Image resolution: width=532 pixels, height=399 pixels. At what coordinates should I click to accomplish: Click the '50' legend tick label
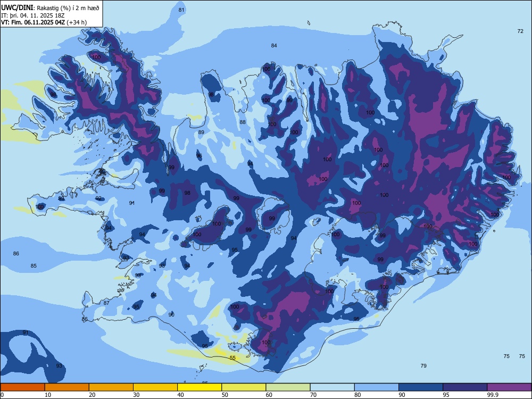coord(225,395)
